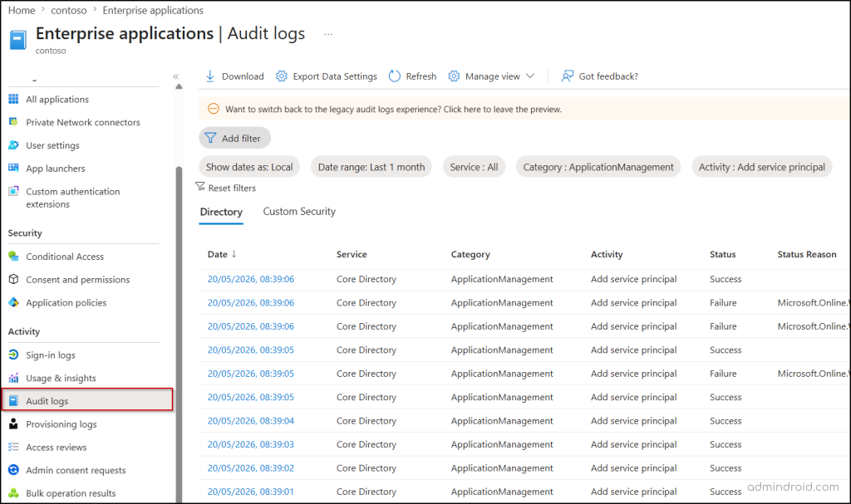Click the Access reviews checklist icon
This screenshot has height=504, width=851.
point(13,447)
